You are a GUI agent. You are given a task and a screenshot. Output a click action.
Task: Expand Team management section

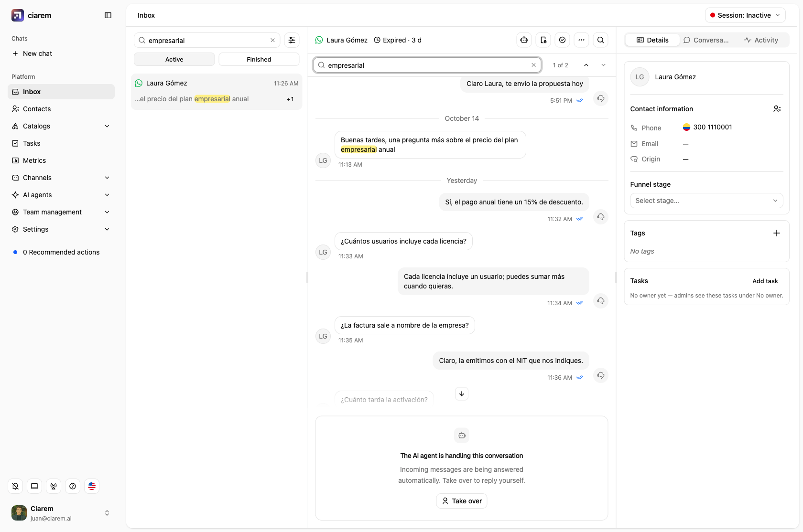point(61,212)
